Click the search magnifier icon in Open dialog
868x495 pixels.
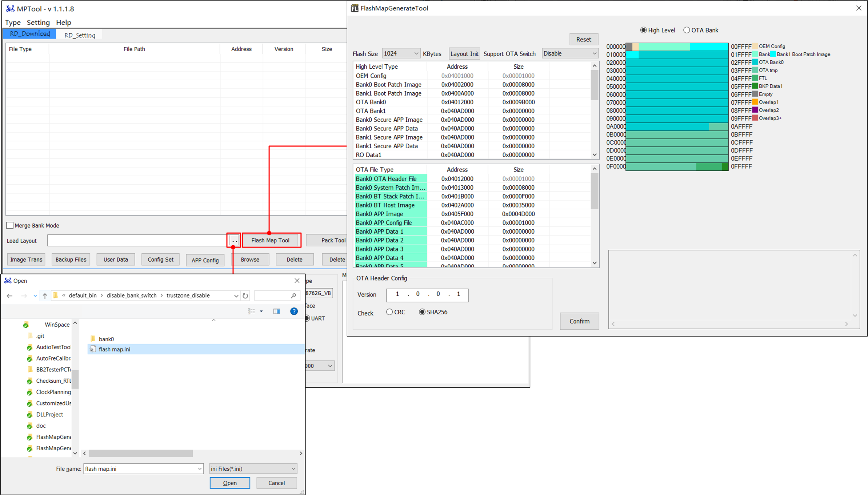293,296
